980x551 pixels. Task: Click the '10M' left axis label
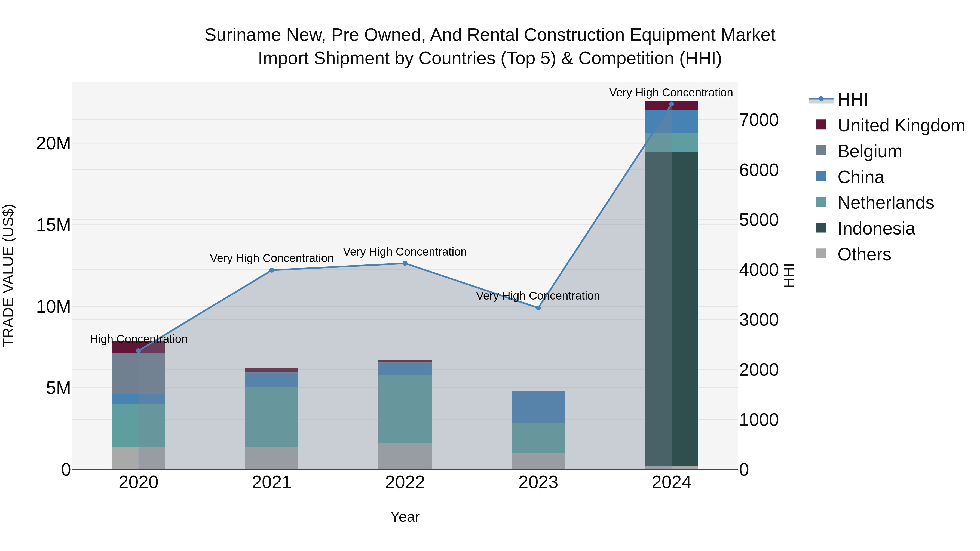click(53, 306)
